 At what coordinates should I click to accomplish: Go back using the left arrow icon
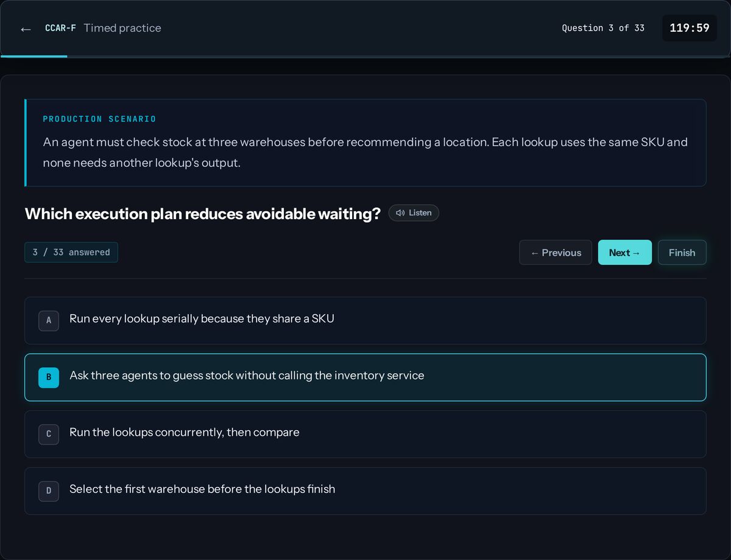[26, 29]
